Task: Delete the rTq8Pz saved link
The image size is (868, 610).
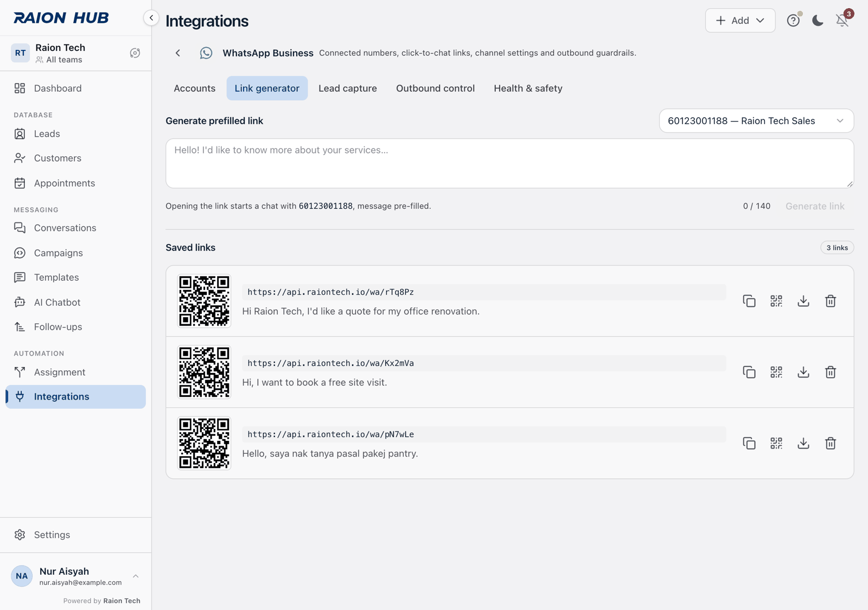Action: (831, 301)
